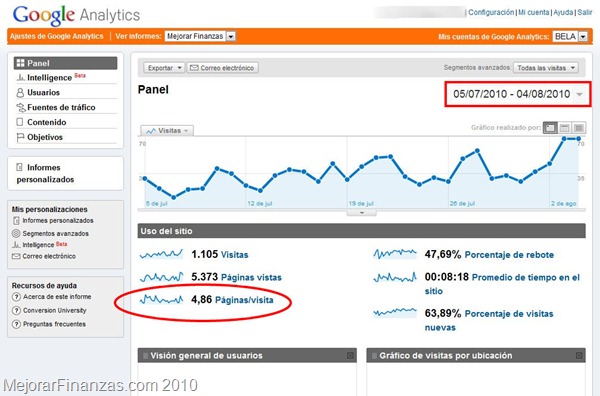Select Panel in the left menu
Viewport: 600px width, 396px height.
65,63
